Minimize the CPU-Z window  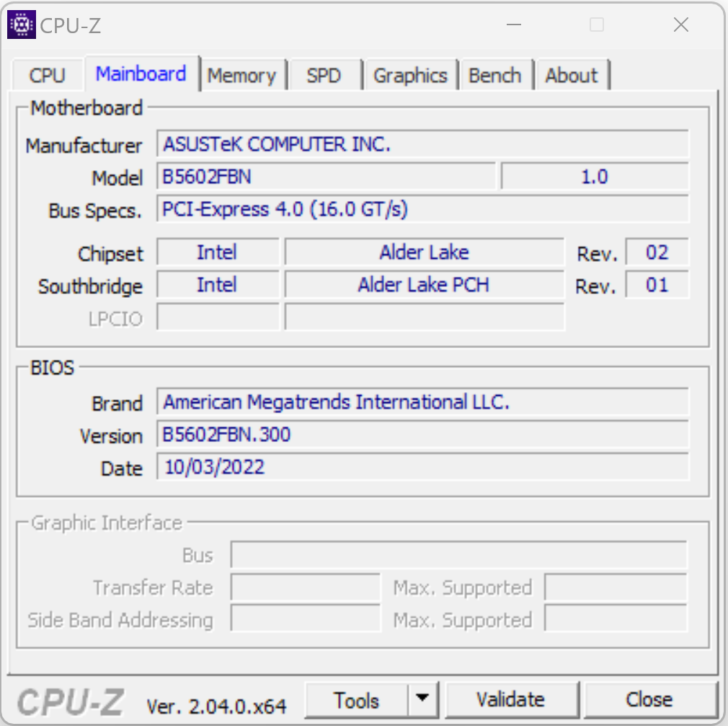(514, 25)
